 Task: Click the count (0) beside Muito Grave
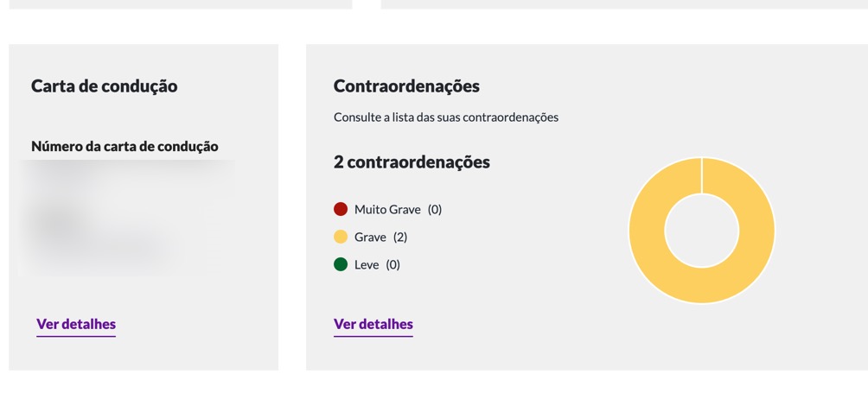435,209
